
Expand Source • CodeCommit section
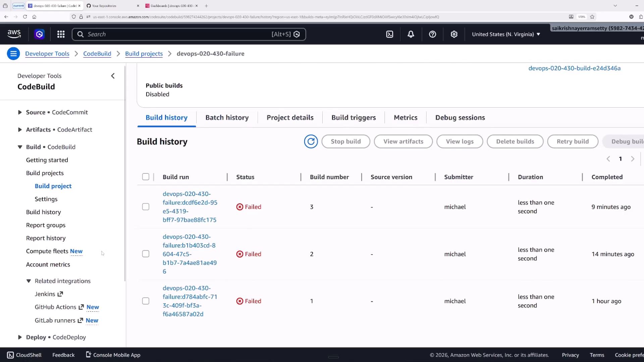coord(20,112)
